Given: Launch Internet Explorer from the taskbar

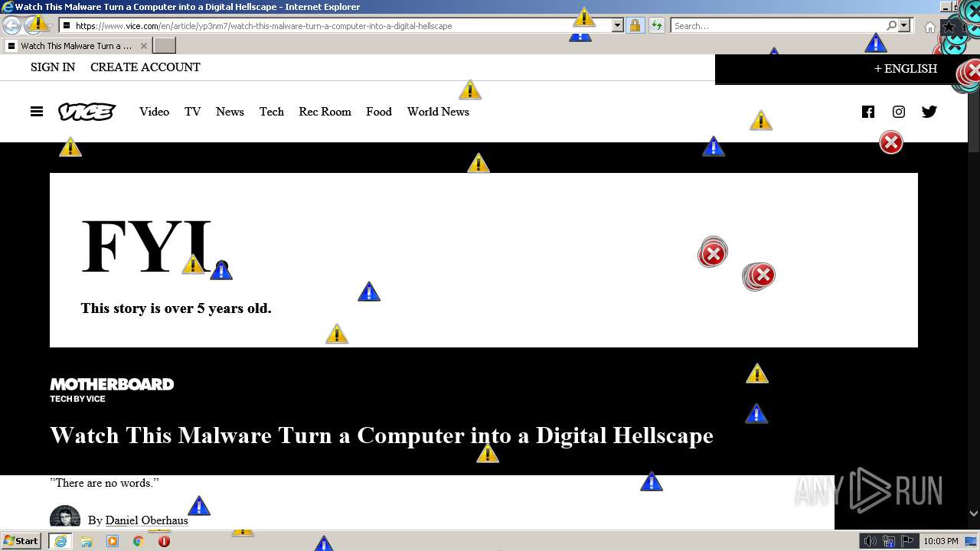Looking at the screenshot, I should (x=60, y=541).
